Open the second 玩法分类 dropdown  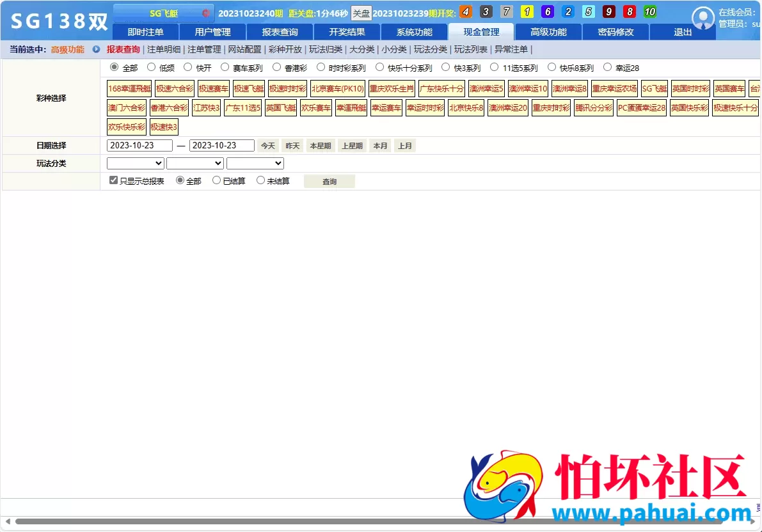(x=195, y=163)
